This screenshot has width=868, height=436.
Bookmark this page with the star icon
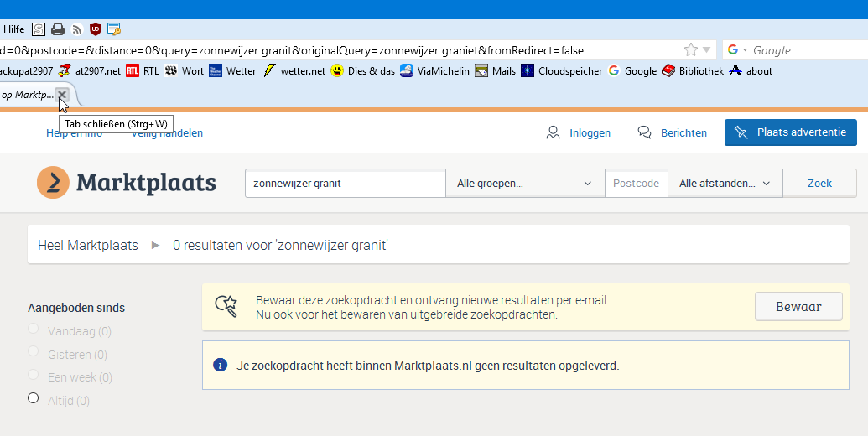click(690, 49)
